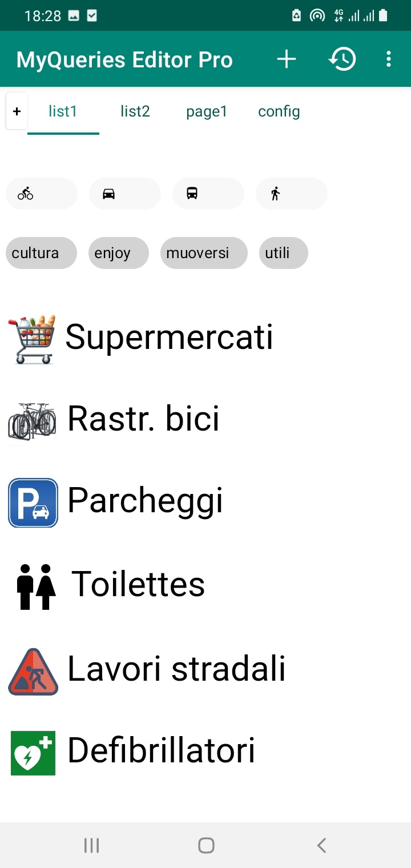Open the Rastr. bici query
Image resolution: width=411 pixels, height=868 pixels.
coord(143,419)
